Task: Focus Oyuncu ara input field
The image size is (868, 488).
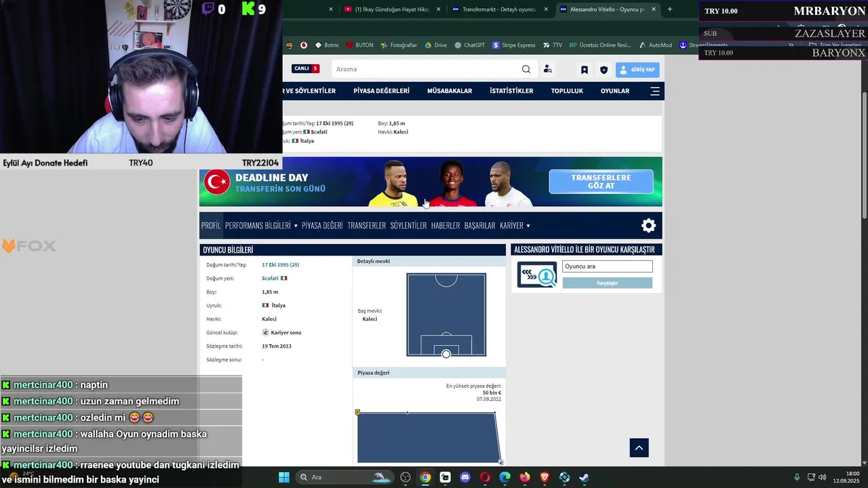Action: (x=607, y=266)
